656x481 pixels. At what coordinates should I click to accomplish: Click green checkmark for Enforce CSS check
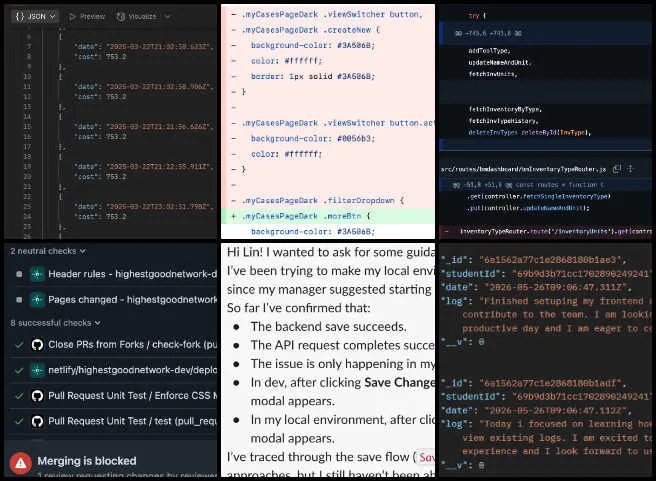coord(19,396)
